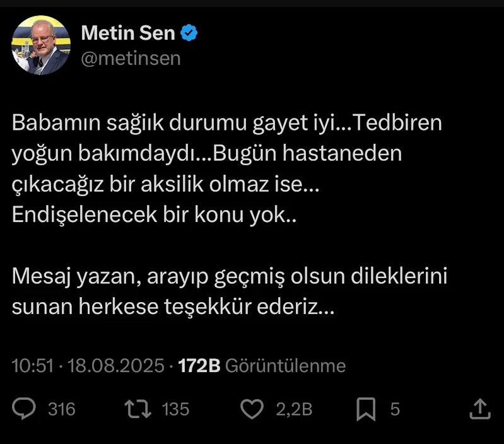Viewport: 504px width, 444px height.
Task: Click the 135 reposts count
Action: point(175,409)
